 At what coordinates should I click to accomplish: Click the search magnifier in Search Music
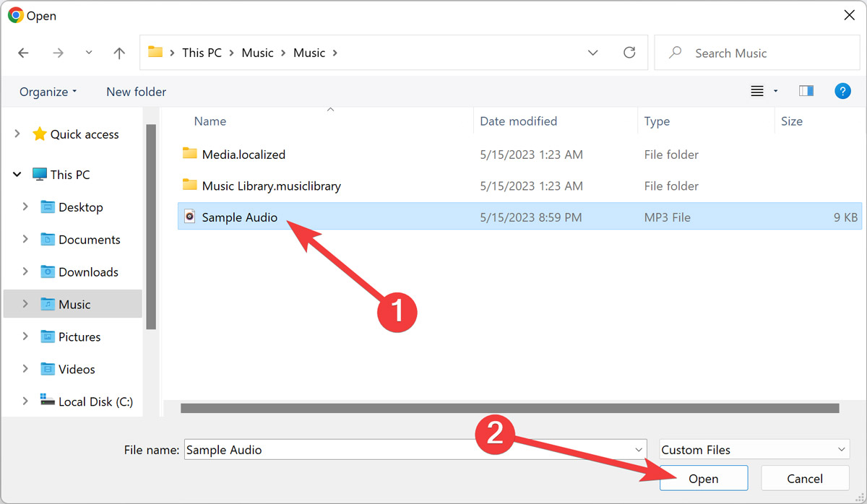pyautogui.click(x=674, y=52)
